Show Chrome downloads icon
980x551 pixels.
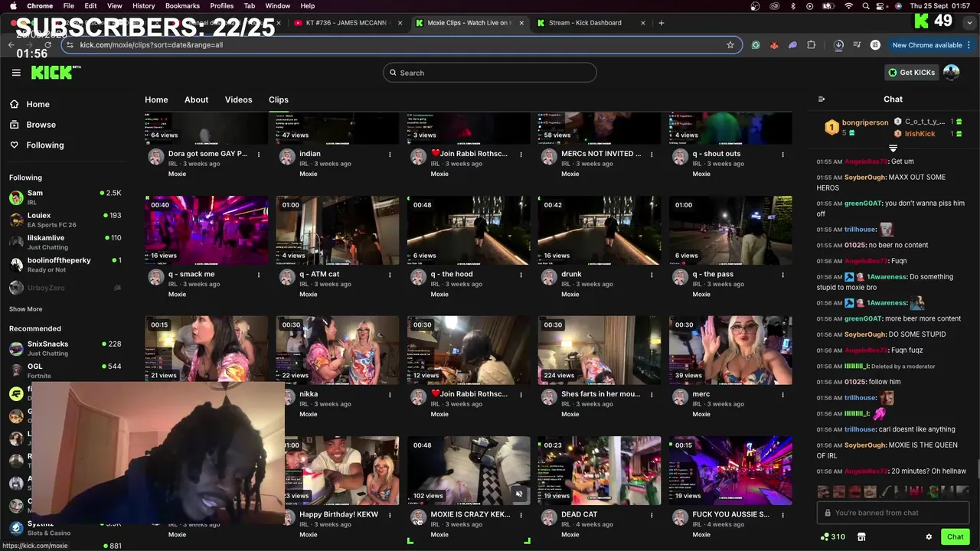click(x=838, y=45)
